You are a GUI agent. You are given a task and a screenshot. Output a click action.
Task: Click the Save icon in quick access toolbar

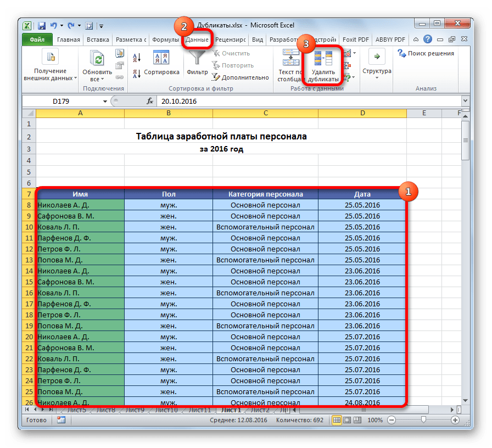click(42, 25)
